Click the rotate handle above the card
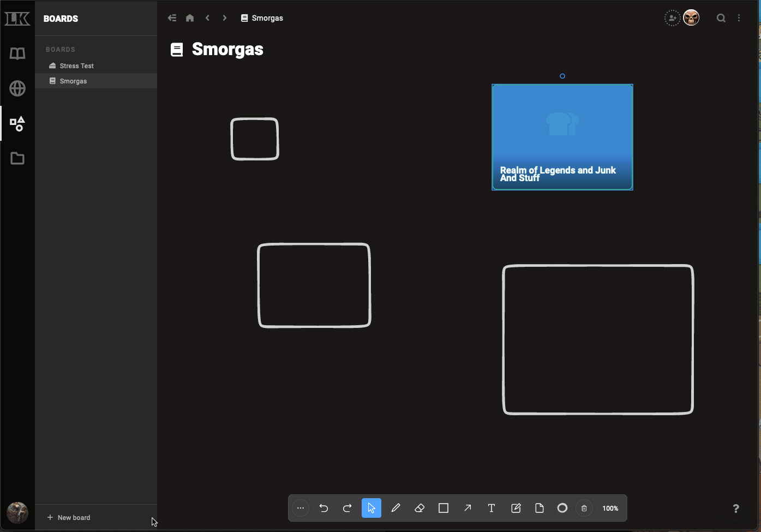The image size is (761, 532). click(x=562, y=76)
